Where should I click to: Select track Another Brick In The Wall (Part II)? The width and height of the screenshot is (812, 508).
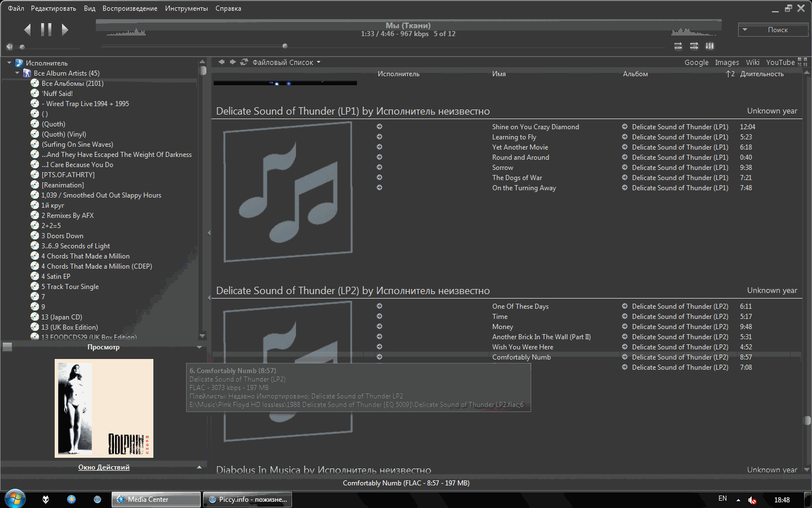pyautogui.click(x=541, y=337)
